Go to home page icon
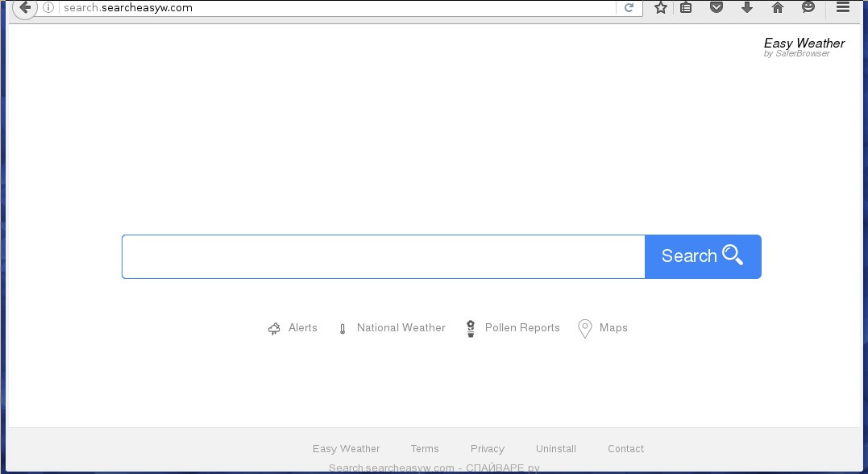Viewport: 868px width, 474px height. (778, 8)
